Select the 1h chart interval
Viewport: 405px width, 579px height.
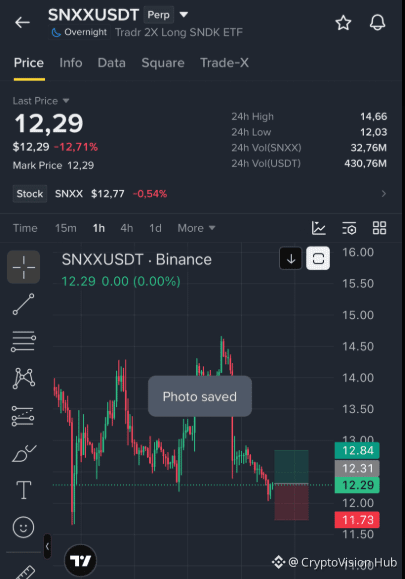[99, 228]
